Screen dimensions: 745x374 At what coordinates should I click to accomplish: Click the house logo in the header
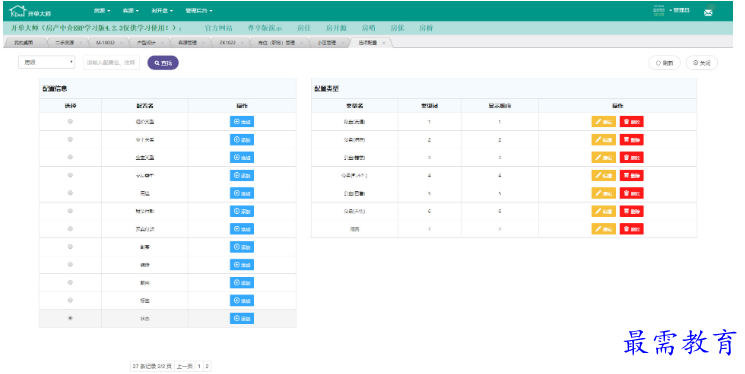pos(18,11)
